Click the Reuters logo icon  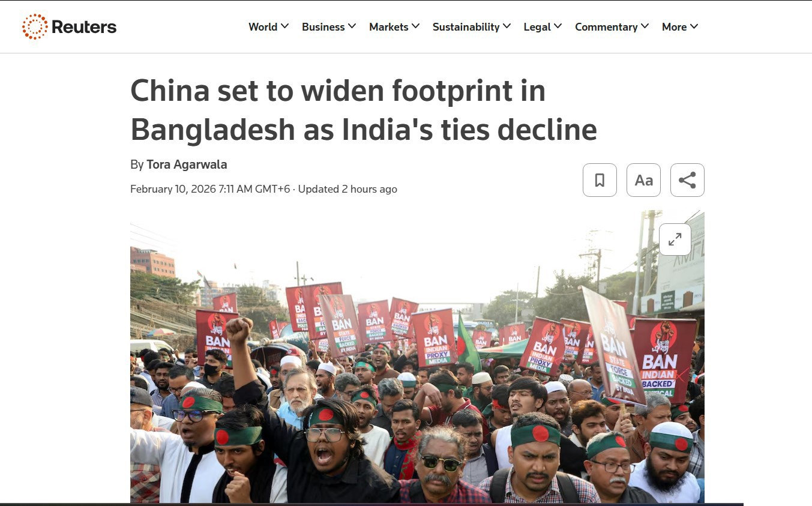(35, 26)
